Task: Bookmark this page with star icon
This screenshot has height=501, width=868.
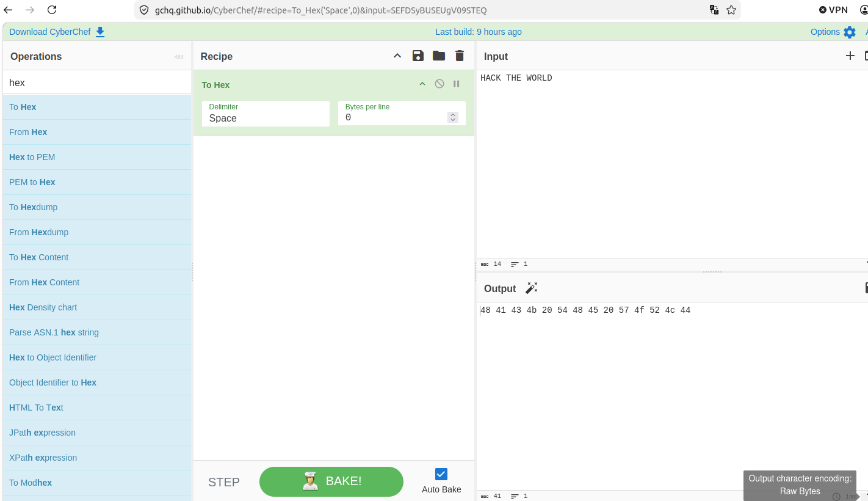Action: pyautogui.click(x=731, y=10)
